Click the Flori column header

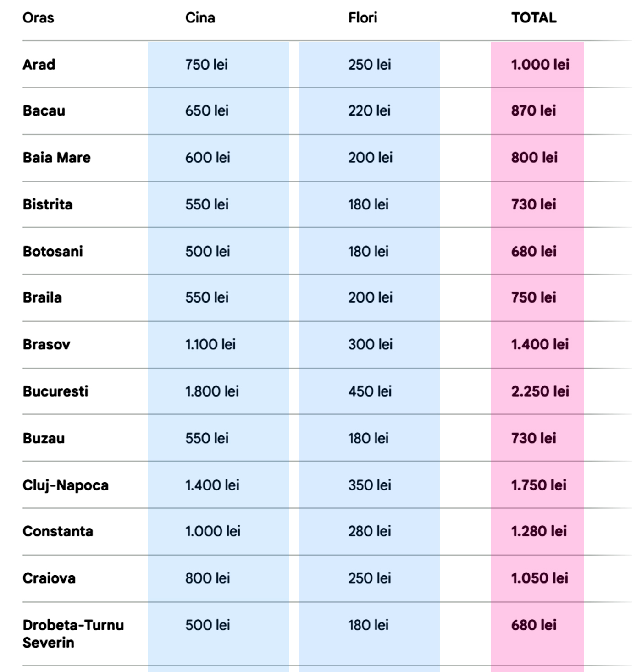[363, 18]
